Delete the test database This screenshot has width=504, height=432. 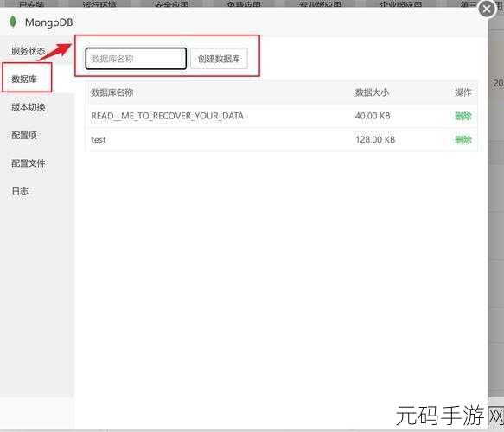coord(463,140)
